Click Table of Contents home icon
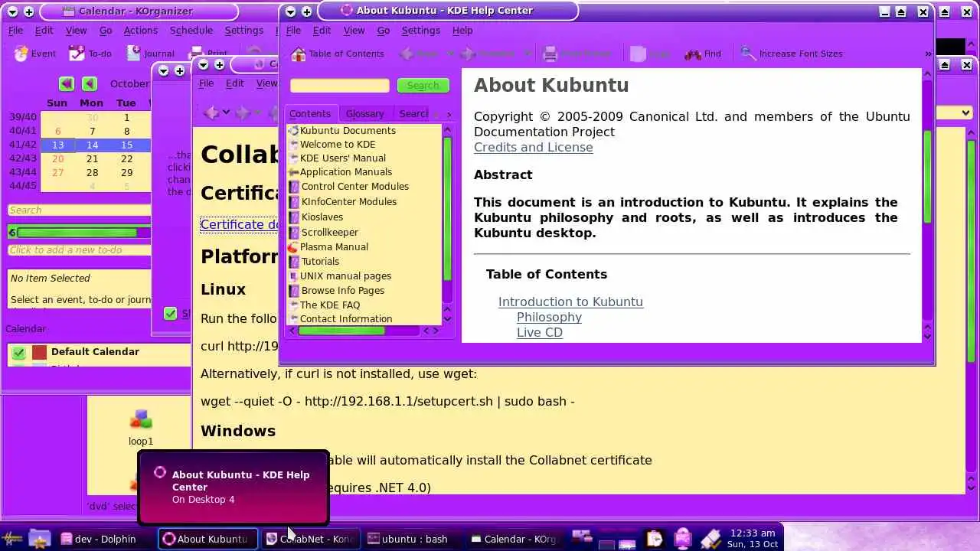 [299, 54]
